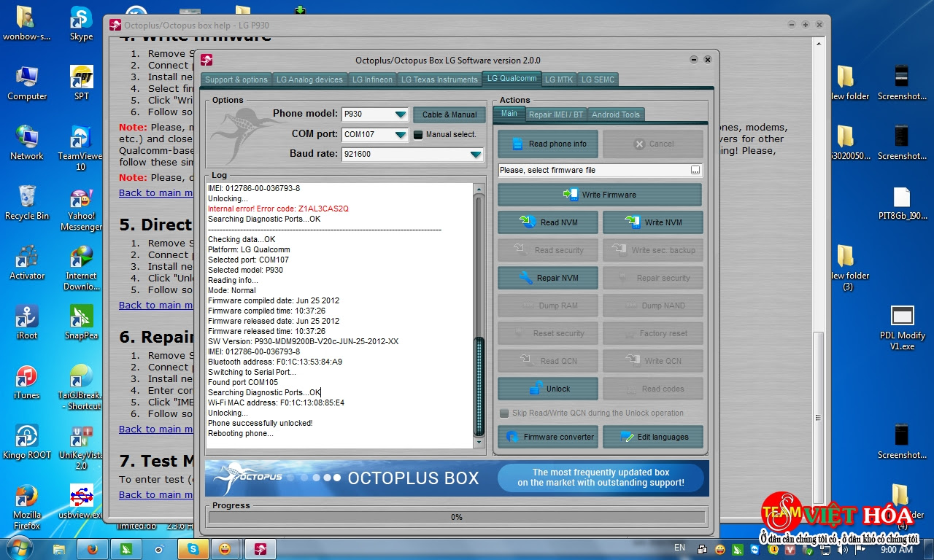Expand the Baud rate dropdown
The image size is (934, 560).
476,155
